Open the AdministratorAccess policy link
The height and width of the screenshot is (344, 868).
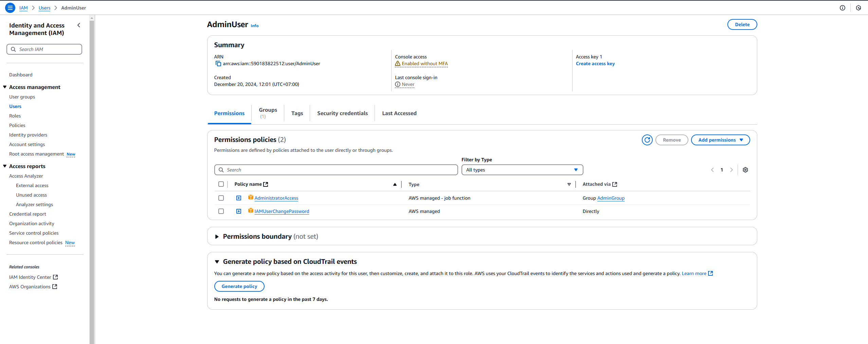pyautogui.click(x=276, y=198)
